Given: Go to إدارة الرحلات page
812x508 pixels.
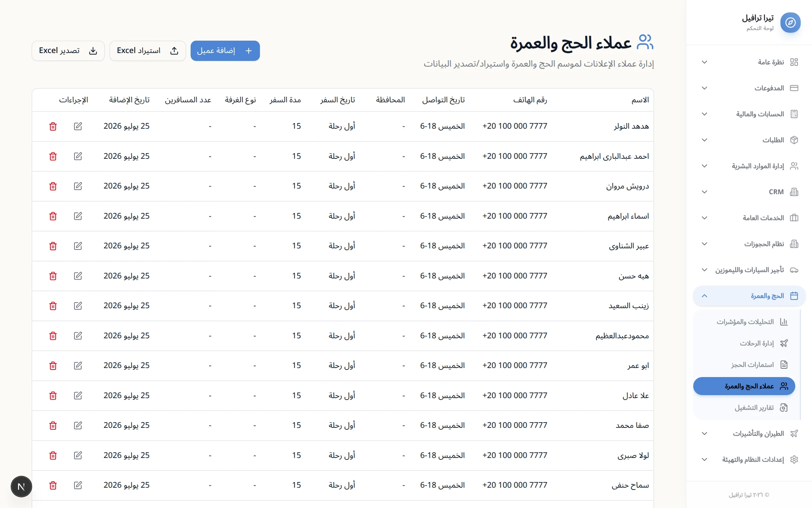Looking at the screenshot, I should (744, 343).
